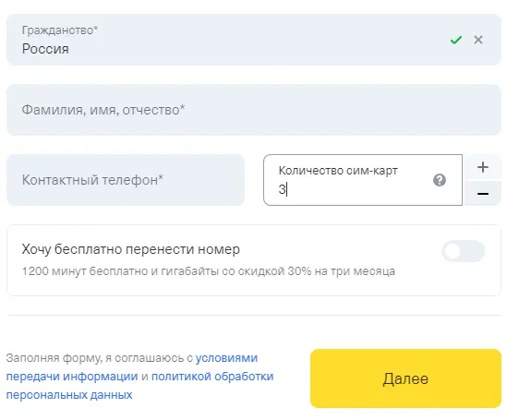This screenshot has width=507, height=420.
Task: Increase SIM card count with plus button
Action: (x=483, y=167)
